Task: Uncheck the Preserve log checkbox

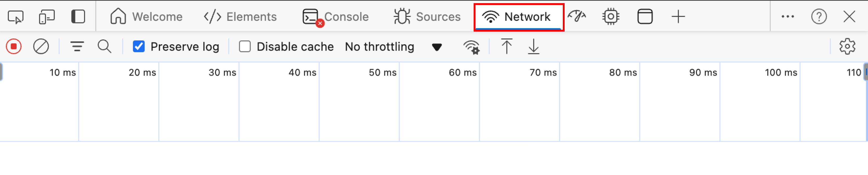Action: click(x=139, y=46)
